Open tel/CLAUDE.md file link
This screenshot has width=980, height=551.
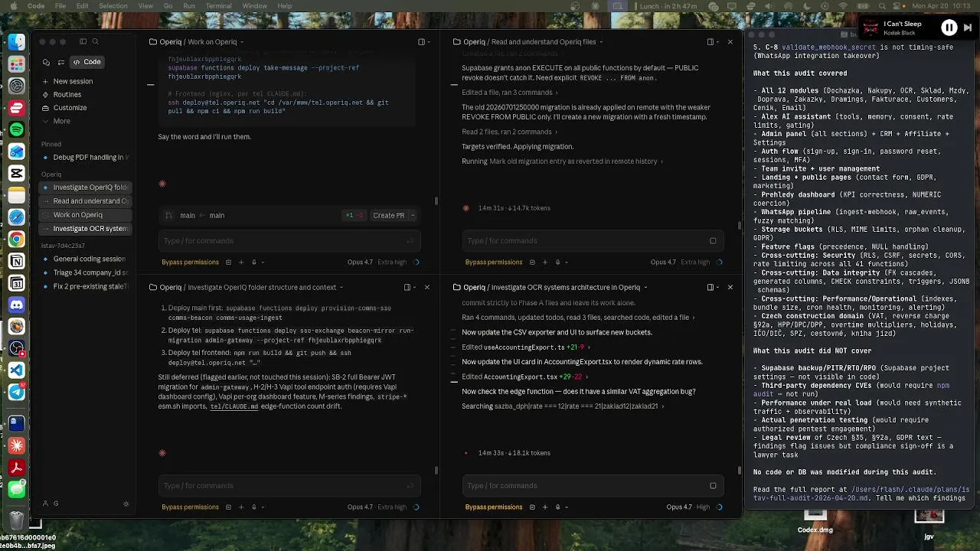click(234, 406)
